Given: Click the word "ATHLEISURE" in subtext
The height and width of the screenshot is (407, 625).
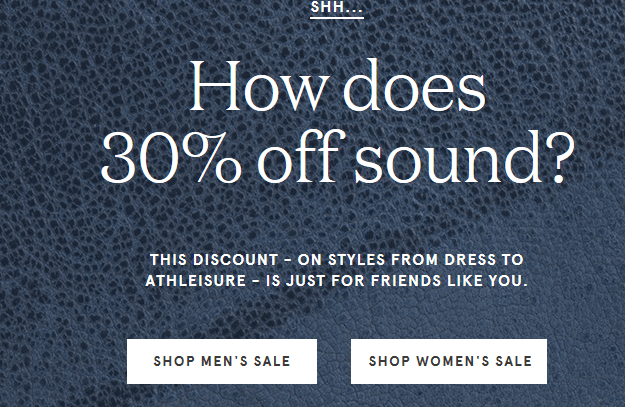Looking at the screenshot, I should pos(196,281).
